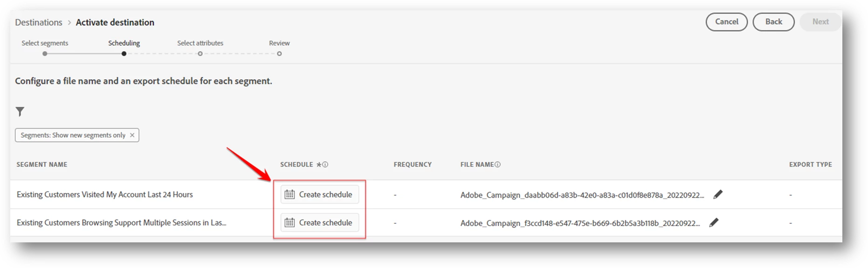The height and width of the screenshot is (268, 868).
Task: Show info tooltip next to SCHEDULE header
Action: pos(325,165)
